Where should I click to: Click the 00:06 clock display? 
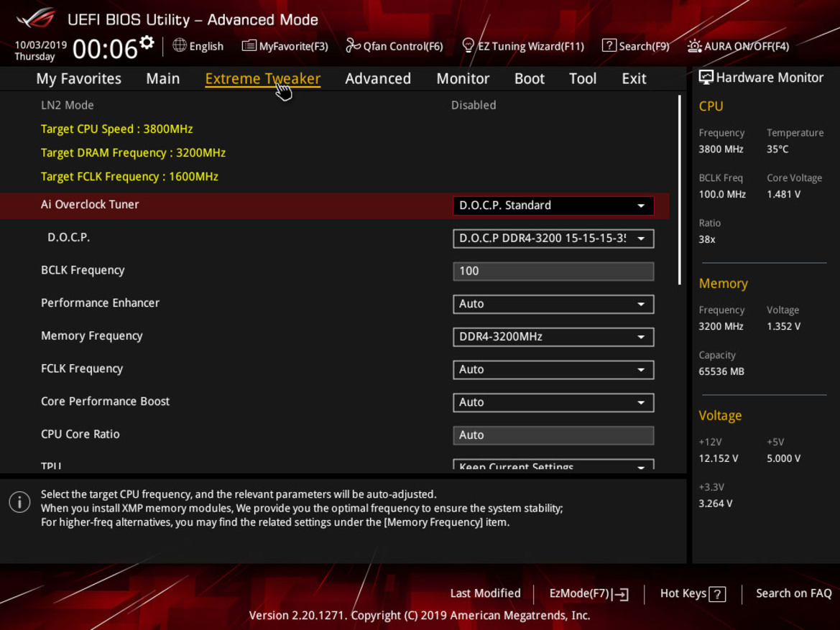[x=105, y=49]
